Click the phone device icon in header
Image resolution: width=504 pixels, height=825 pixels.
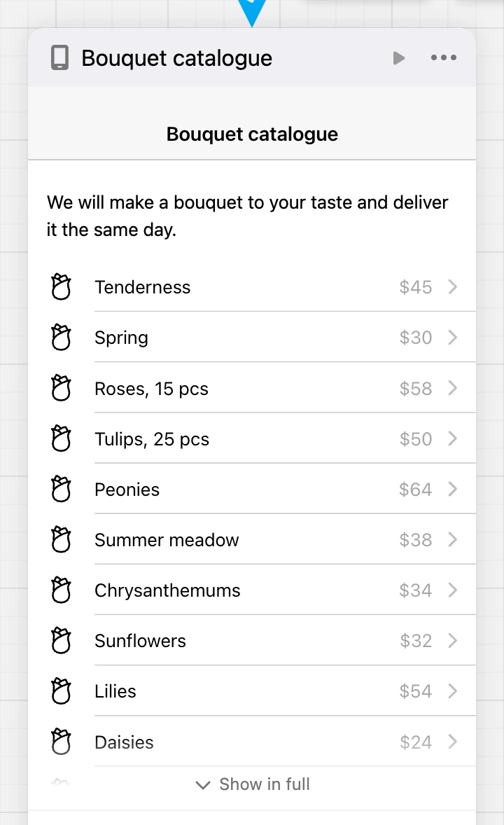pos(59,58)
